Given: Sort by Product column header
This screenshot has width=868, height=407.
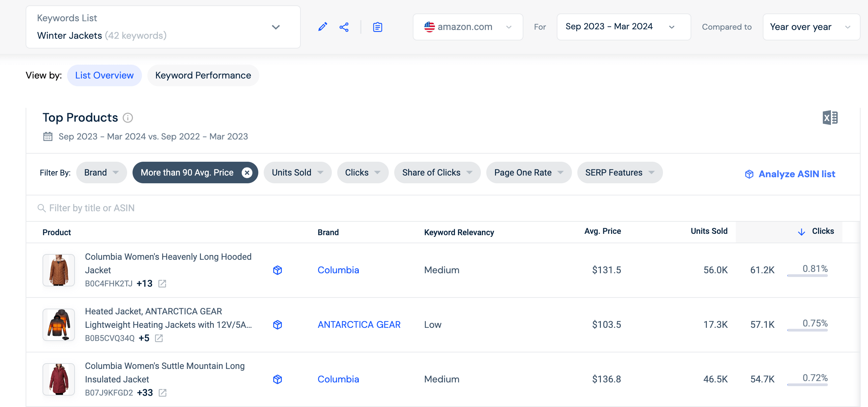Looking at the screenshot, I should [57, 232].
